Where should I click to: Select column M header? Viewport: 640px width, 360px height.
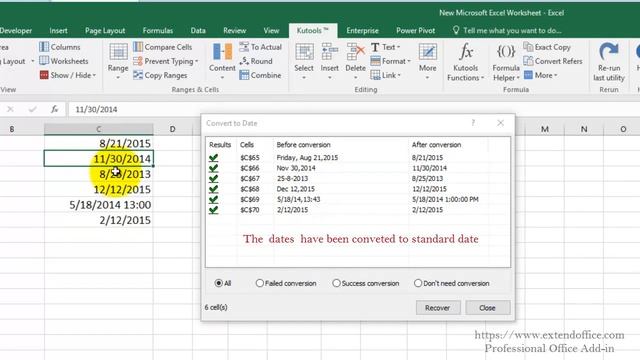click(x=544, y=129)
